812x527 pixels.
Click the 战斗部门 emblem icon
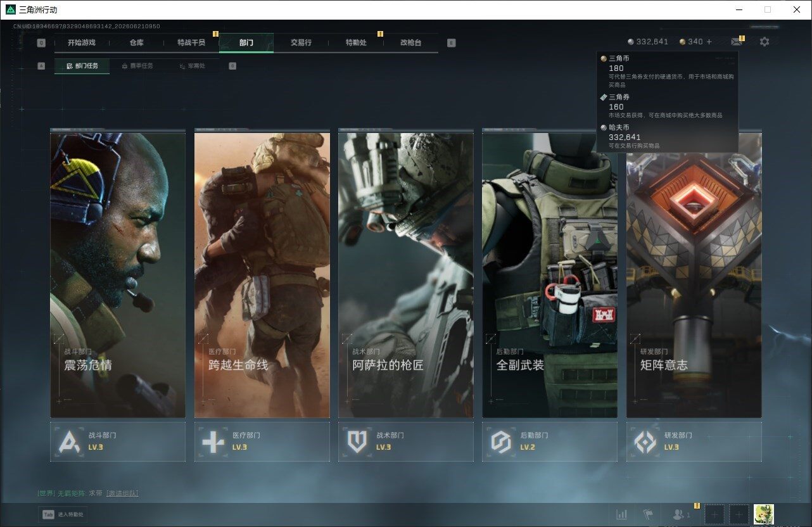point(69,441)
